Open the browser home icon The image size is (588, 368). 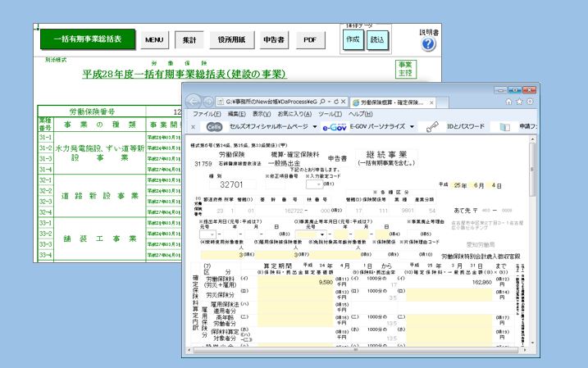(508, 102)
